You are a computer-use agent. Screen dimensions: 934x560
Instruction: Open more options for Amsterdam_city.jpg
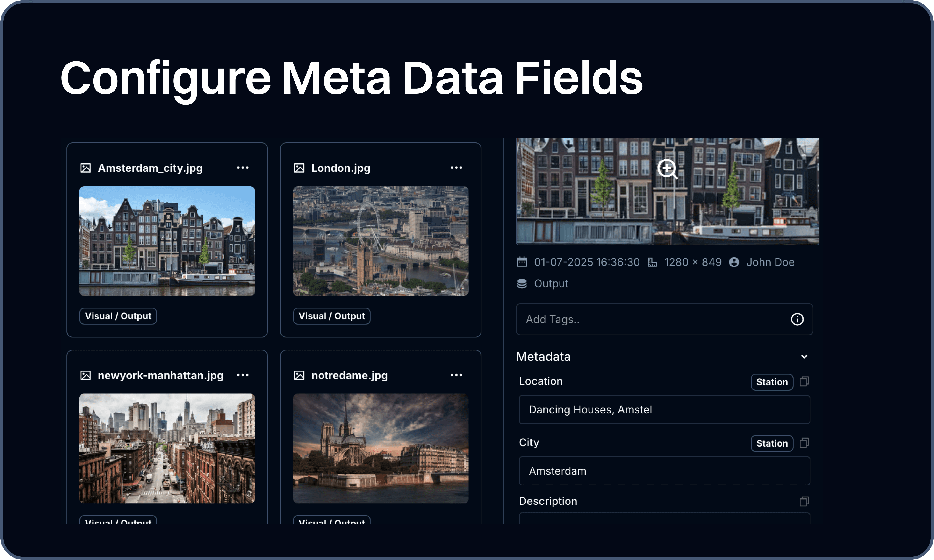[x=243, y=168]
